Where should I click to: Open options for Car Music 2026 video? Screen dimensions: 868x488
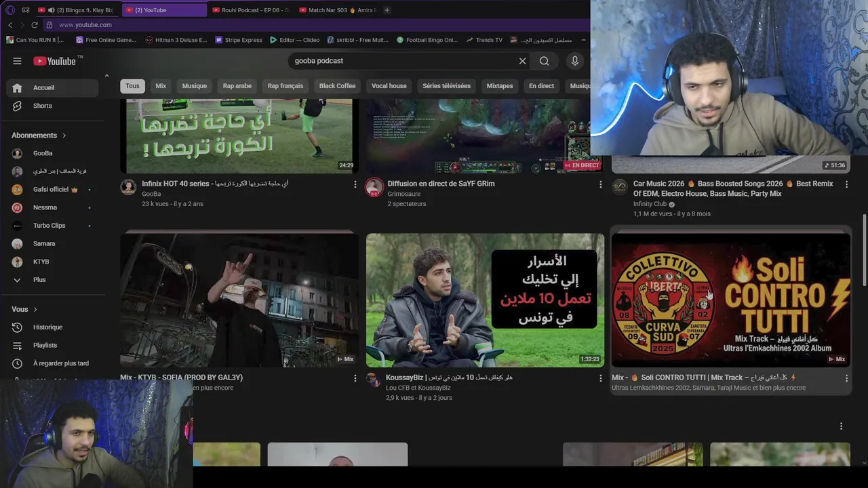846,184
